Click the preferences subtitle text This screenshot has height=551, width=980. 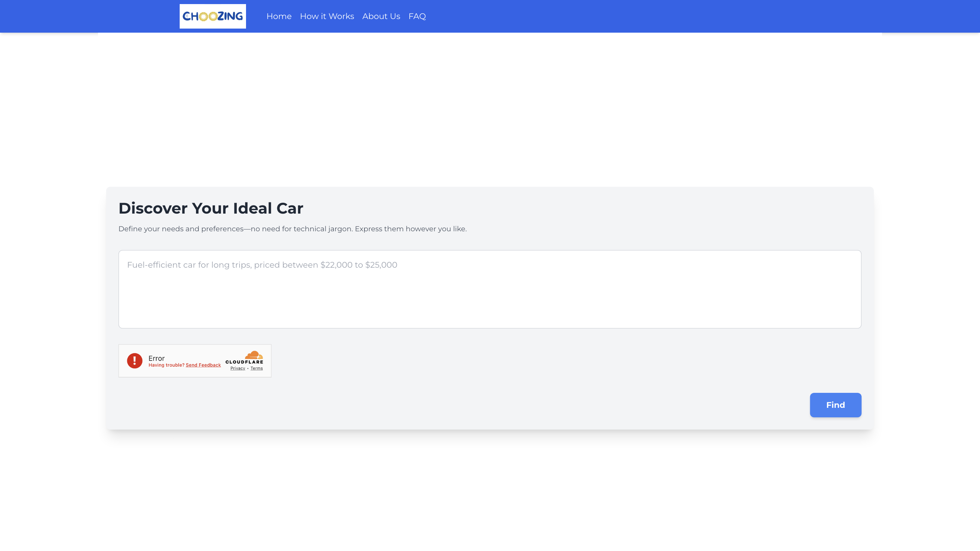pyautogui.click(x=293, y=229)
